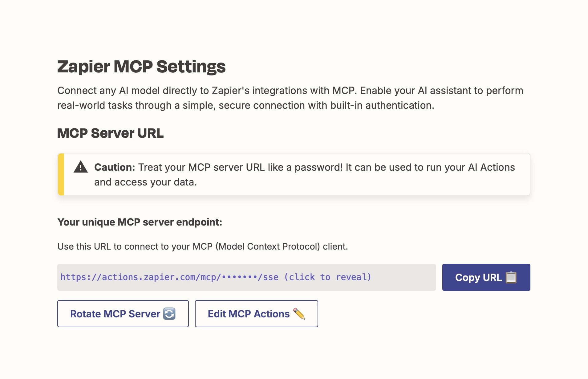Image resolution: width=588 pixels, height=379 pixels.
Task: Click the "https://actions.zapier.com/mcp/" URL prefix
Action: coord(140,277)
